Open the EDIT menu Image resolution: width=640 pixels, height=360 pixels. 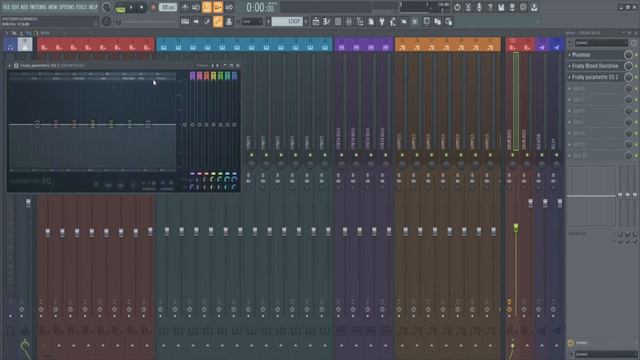16,7
